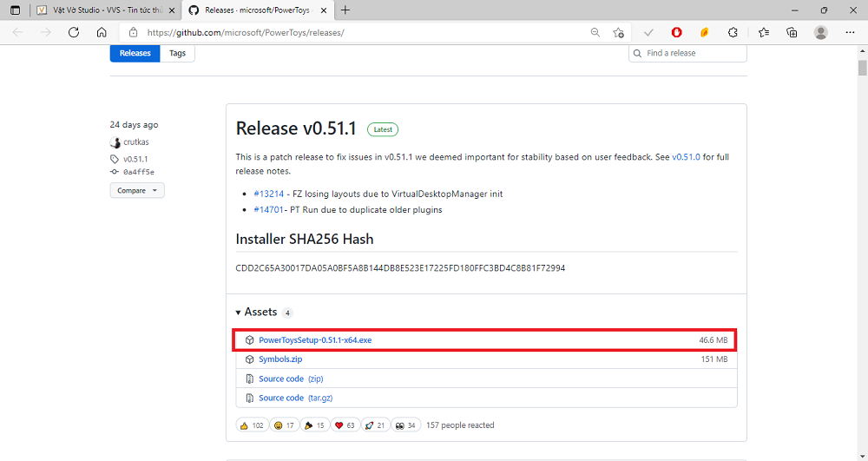Click the file icon beside Source code (tar.gz)
868x461 pixels.
click(250, 398)
